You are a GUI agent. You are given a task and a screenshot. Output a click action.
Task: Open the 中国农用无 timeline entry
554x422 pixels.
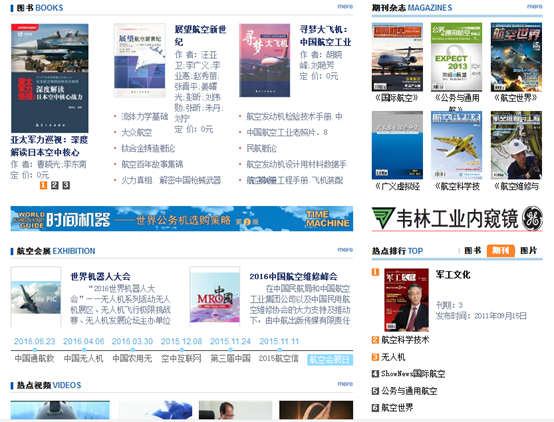pyautogui.click(x=132, y=358)
